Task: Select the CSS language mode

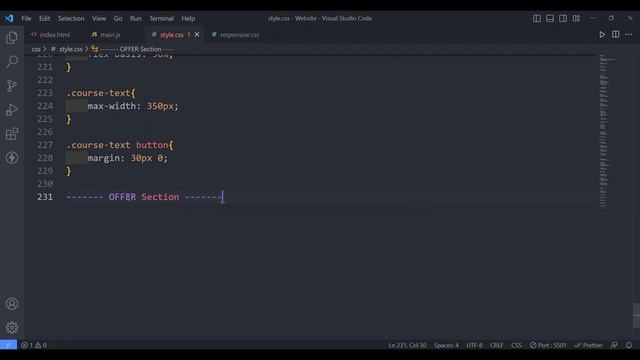Action: pyautogui.click(x=516, y=345)
